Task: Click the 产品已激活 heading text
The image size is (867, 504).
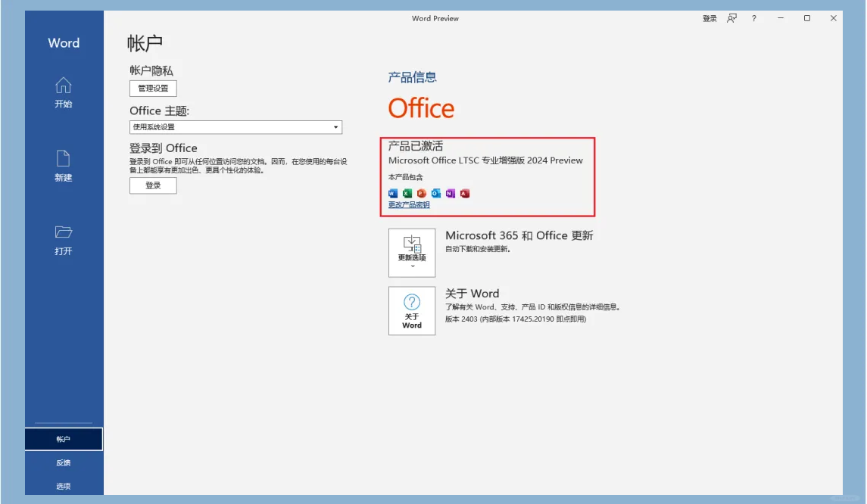Action: pos(416,146)
